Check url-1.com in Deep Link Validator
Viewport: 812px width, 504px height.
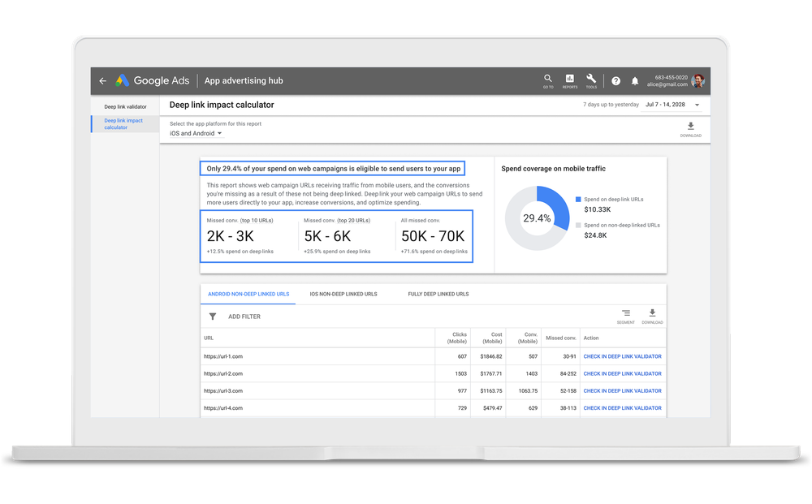[x=622, y=356]
